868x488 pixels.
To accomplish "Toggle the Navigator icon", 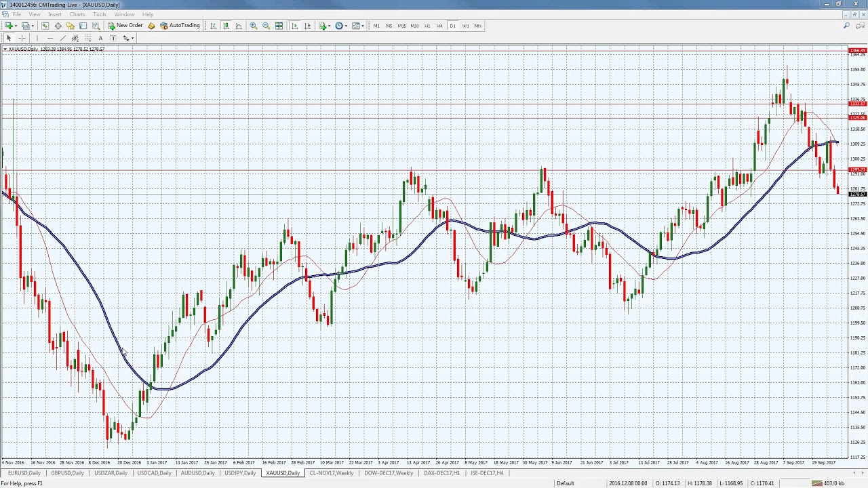I will click(x=71, y=26).
